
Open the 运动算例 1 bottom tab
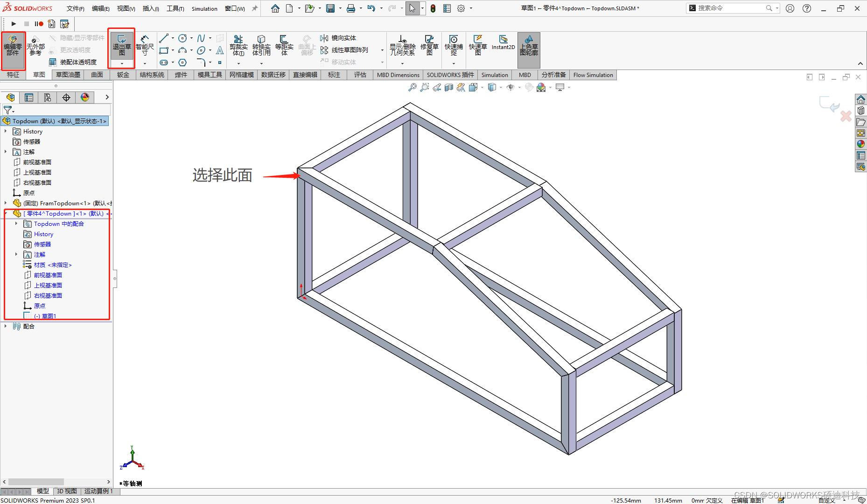[x=98, y=491]
